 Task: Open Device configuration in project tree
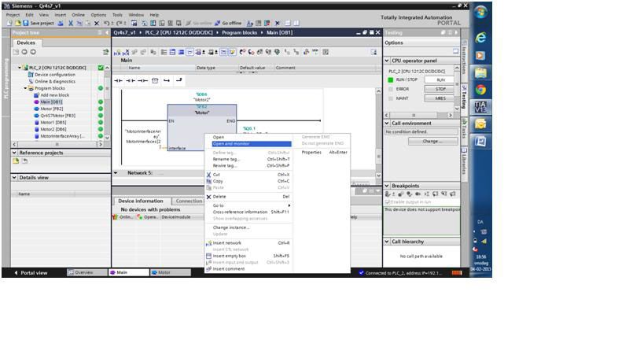pos(54,75)
